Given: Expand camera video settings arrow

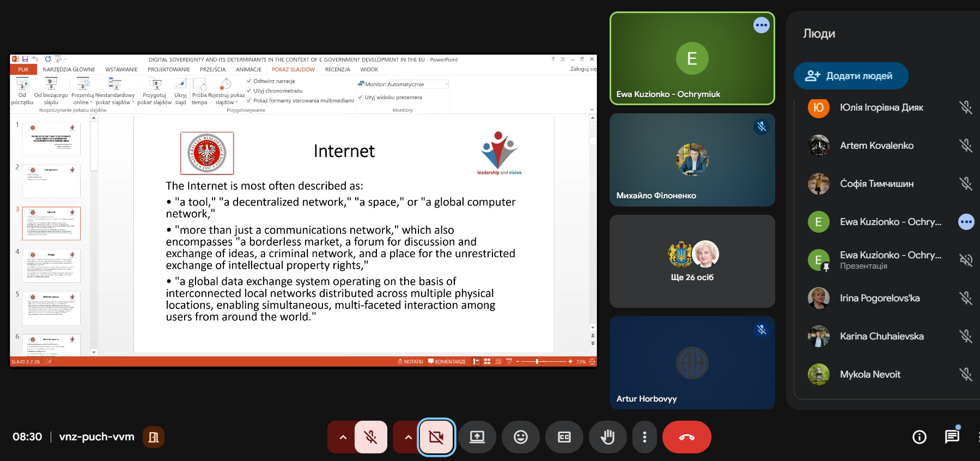Looking at the screenshot, I should click(408, 437).
